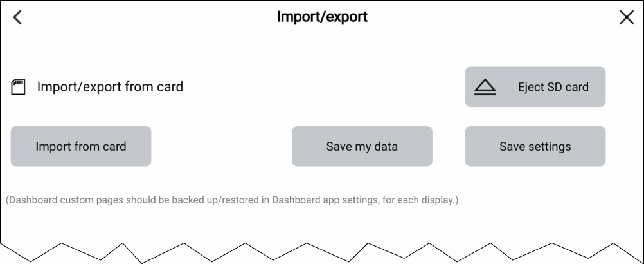Go back using the left arrow

point(17,17)
